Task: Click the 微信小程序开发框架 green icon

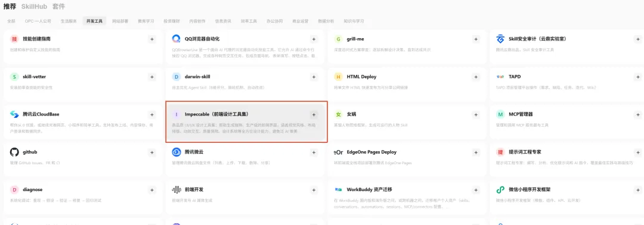Action: [500, 190]
